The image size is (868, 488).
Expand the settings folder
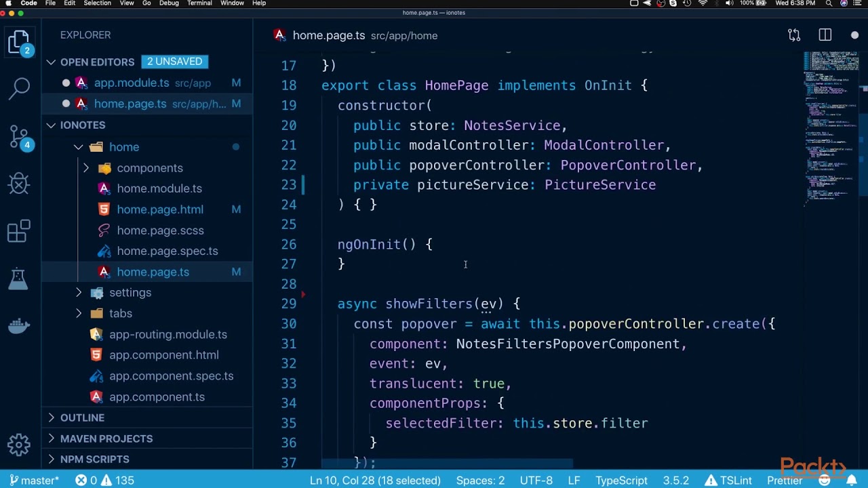[x=79, y=292]
